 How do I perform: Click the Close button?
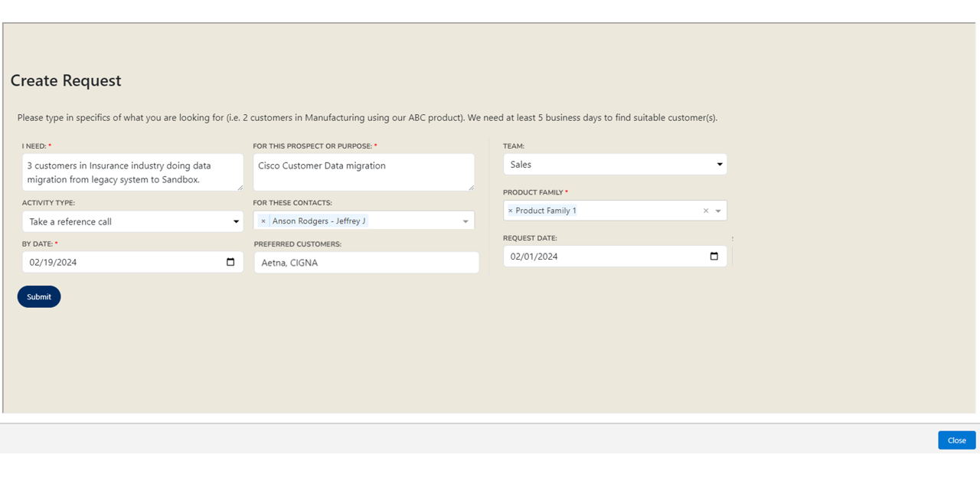coord(956,440)
